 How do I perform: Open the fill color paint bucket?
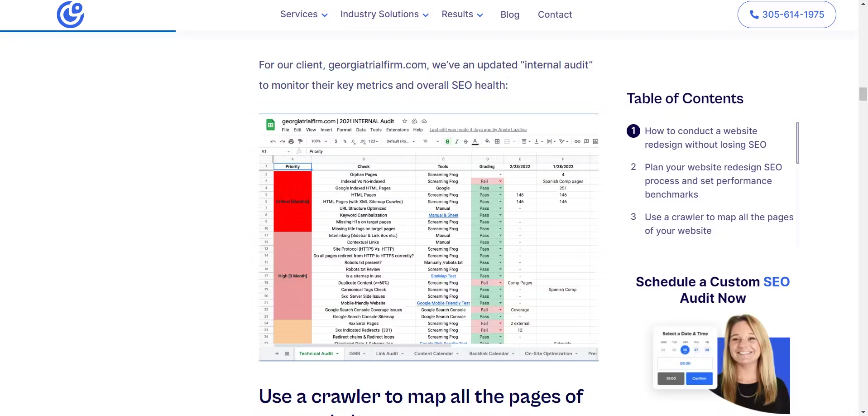[x=488, y=141]
